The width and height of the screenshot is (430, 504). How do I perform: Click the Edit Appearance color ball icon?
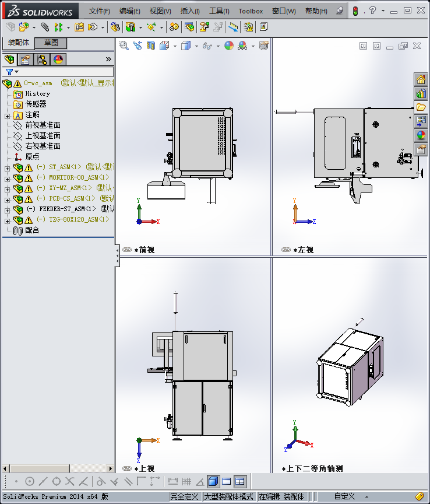(x=229, y=46)
